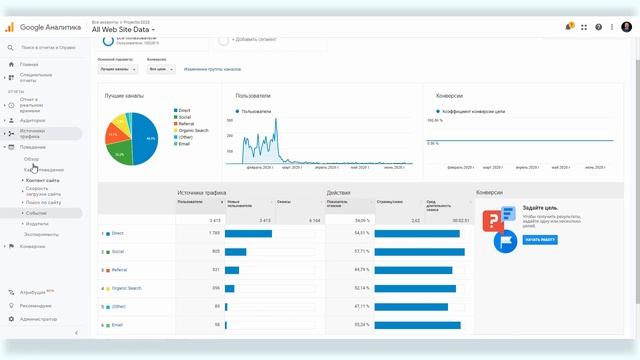This screenshot has width=640, height=360.
Task: Click the Специальные отчеты dashboard icon
Action: pos(11,78)
